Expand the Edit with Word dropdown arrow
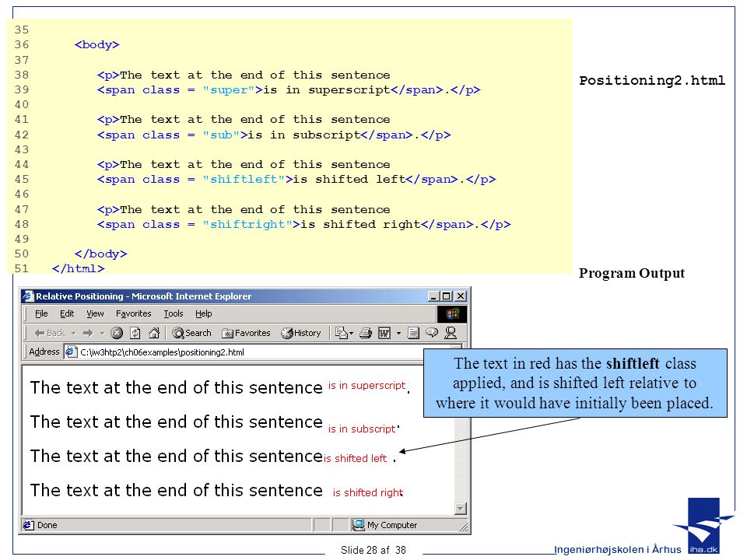Viewport: 747px width, 560px height. pos(398,333)
